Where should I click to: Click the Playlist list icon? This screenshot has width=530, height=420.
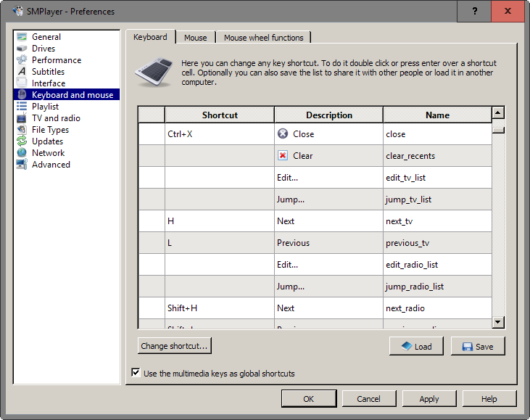pyautogui.click(x=22, y=106)
